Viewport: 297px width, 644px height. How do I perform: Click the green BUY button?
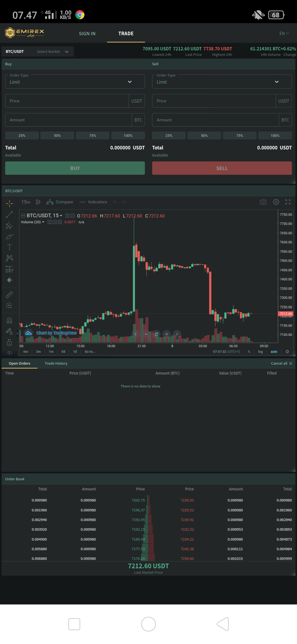(x=75, y=168)
